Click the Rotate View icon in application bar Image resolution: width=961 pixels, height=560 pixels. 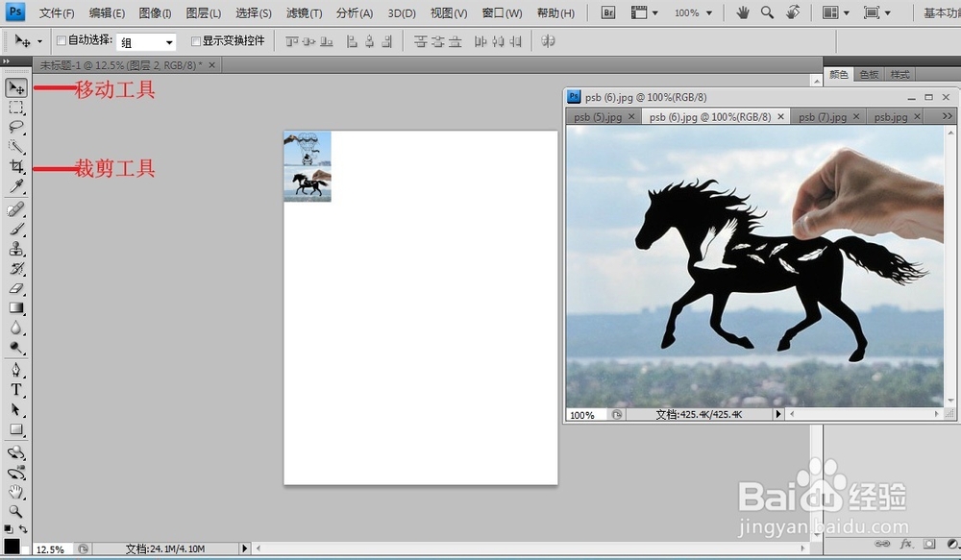[x=793, y=12]
